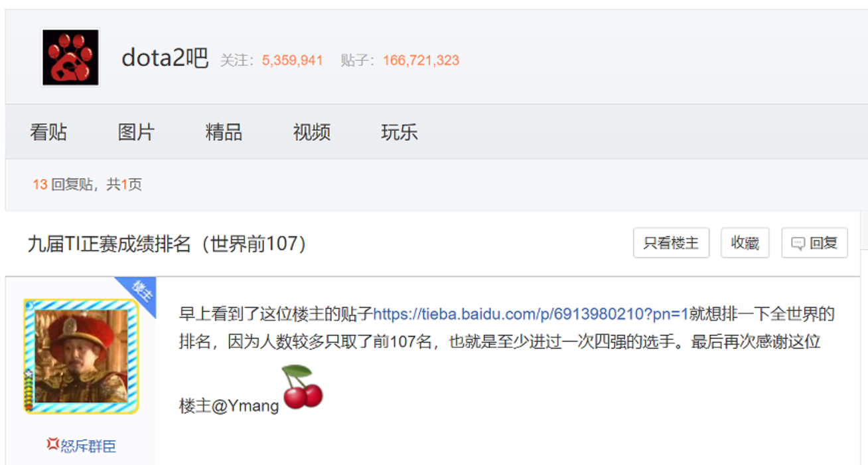Click the 收藏 button
Viewport: 868px width, 465px height.
745,243
